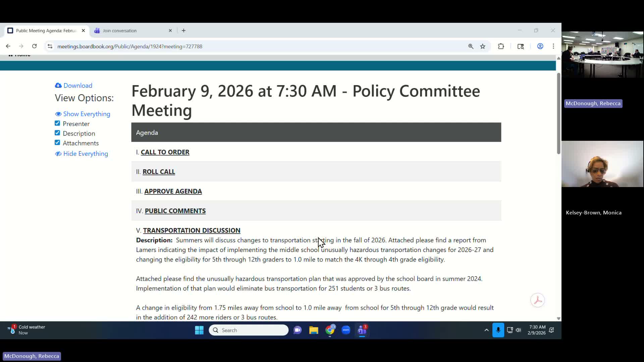
Task: Launch Zoom from the taskbar
Action: coord(346,330)
